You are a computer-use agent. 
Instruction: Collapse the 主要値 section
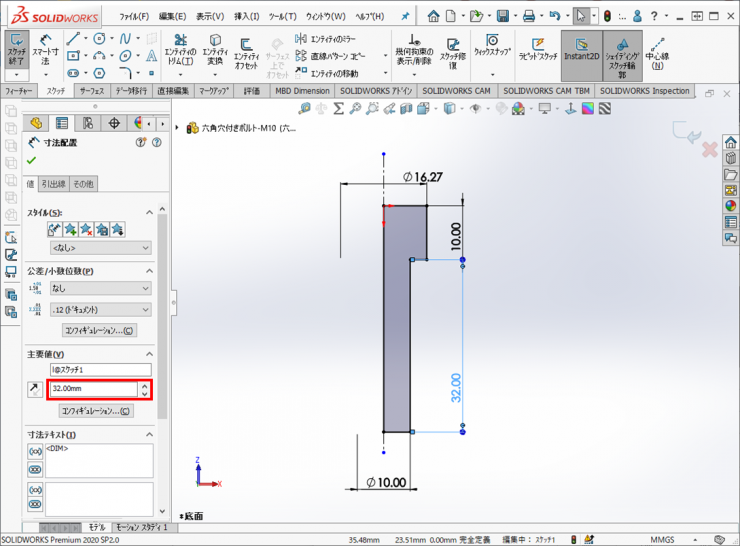pos(149,354)
